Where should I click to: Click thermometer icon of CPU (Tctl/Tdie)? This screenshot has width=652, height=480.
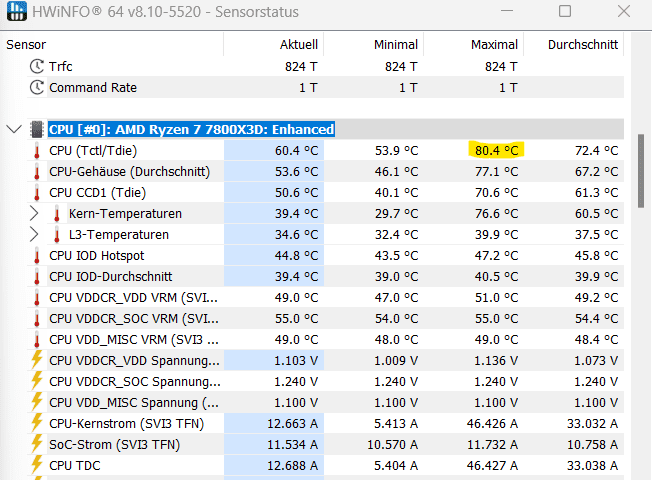pyautogui.click(x=37, y=151)
